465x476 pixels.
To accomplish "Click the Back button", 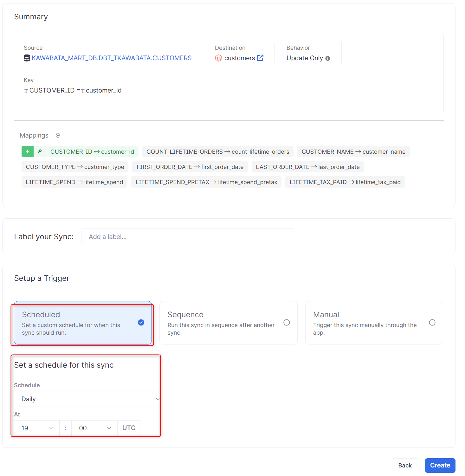I will pos(405,465).
